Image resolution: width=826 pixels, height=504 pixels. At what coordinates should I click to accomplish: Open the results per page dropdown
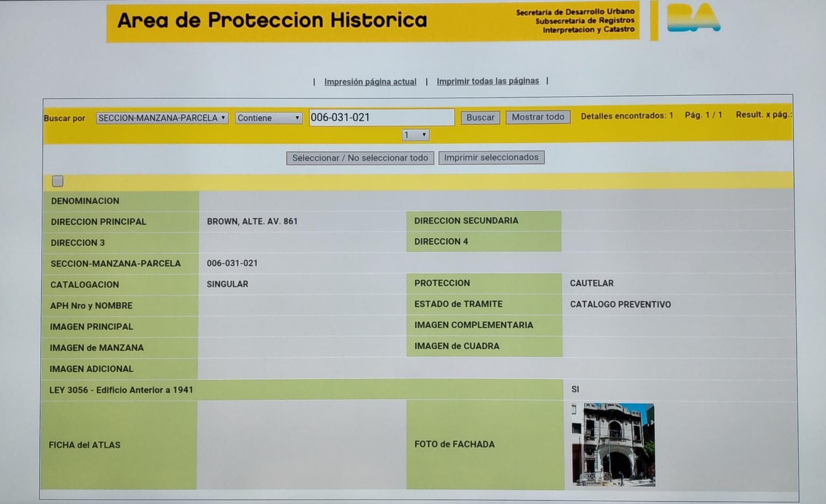[x=415, y=135]
